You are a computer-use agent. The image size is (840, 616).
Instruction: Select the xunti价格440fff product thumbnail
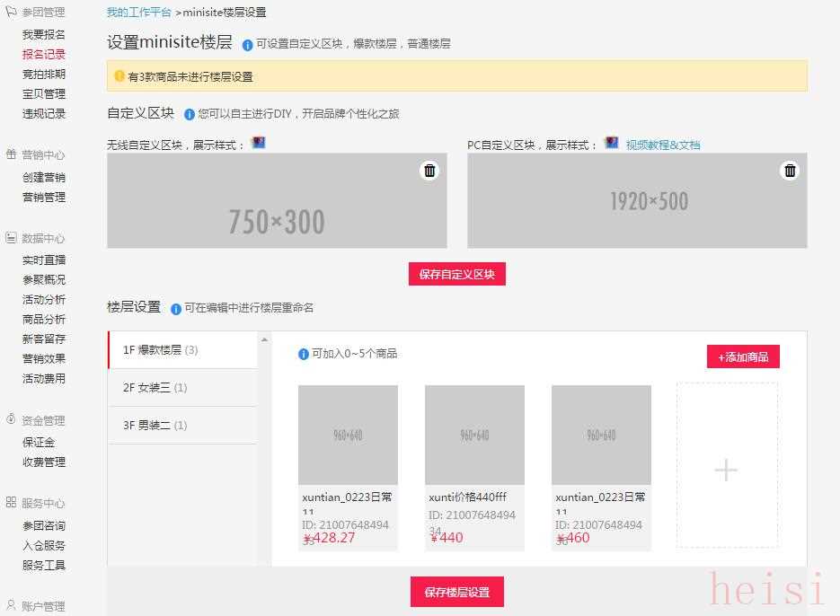474,436
